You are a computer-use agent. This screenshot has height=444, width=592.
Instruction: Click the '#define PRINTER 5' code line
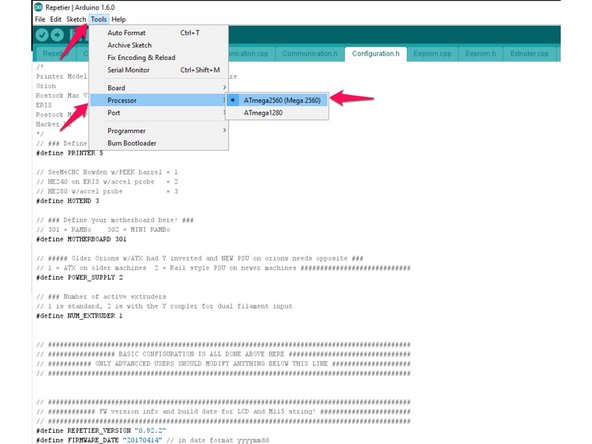point(69,153)
